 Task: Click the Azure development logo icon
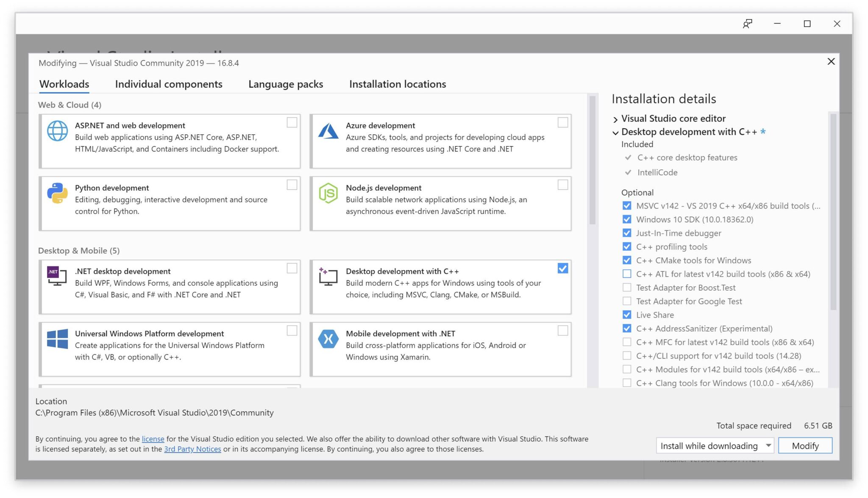coord(328,131)
